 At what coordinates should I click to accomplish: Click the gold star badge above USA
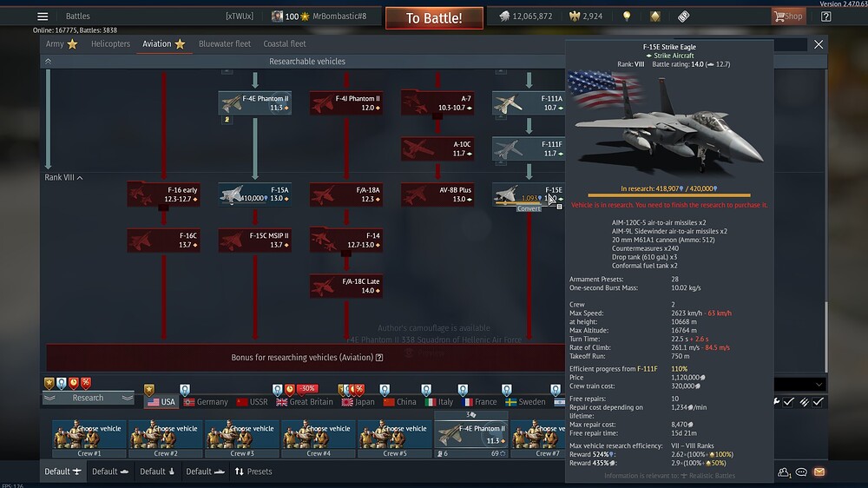click(x=149, y=389)
